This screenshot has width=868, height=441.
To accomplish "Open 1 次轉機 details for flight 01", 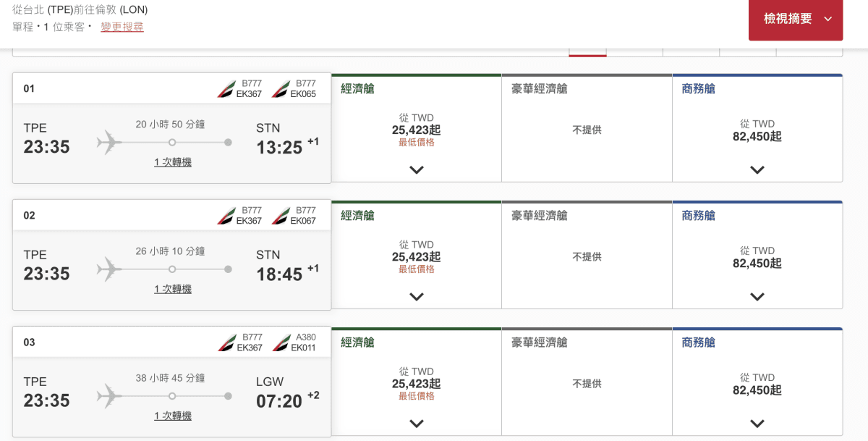I will (x=173, y=162).
